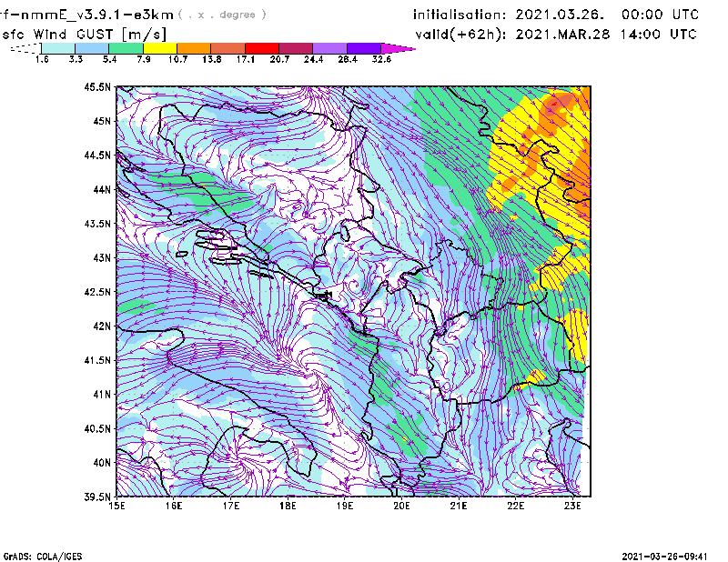This screenshot has width=728, height=562.
Task: Click the 'initialisation: 2021.03.26. 00:00 UTC' line
Action: coord(556,15)
